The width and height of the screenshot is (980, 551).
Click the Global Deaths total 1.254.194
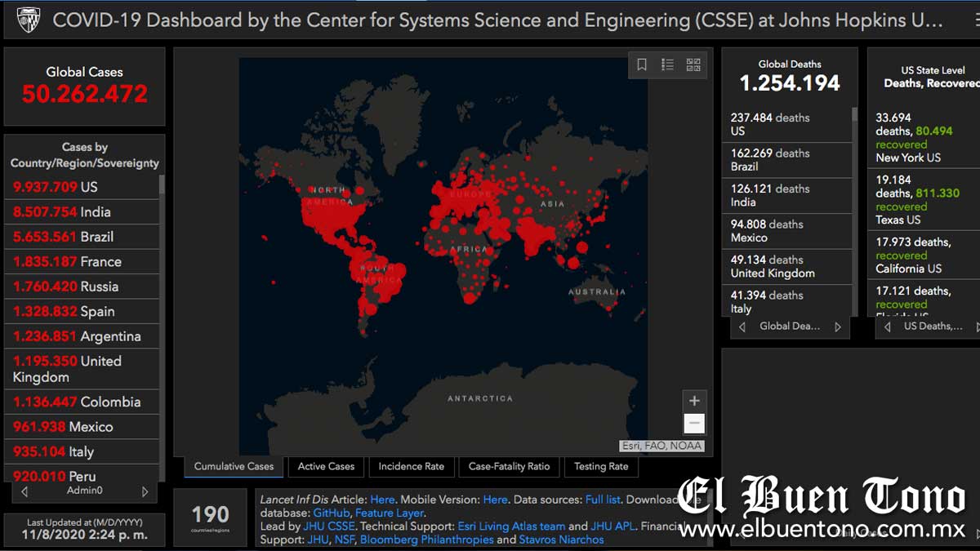pyautogui.click(x=790, y=83)
